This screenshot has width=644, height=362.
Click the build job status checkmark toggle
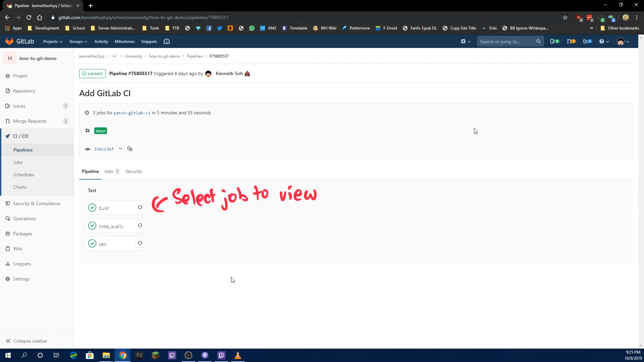click(92, 208)
